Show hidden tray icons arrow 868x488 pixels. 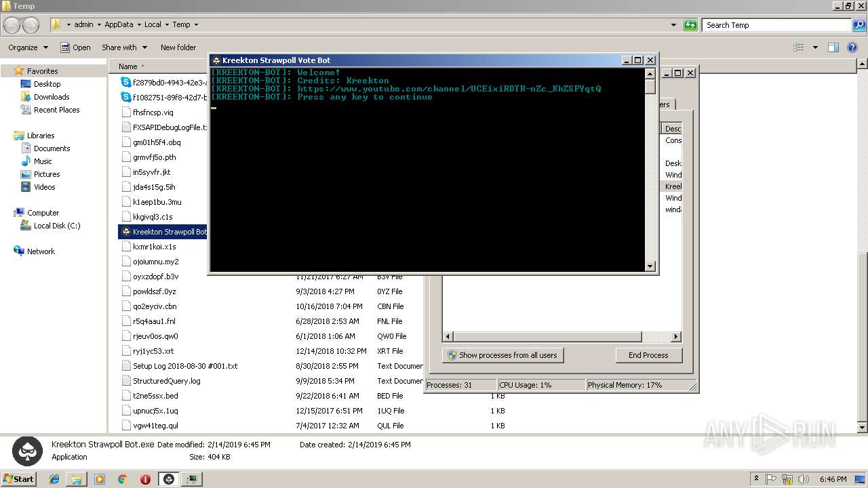(x=757, y=479)
